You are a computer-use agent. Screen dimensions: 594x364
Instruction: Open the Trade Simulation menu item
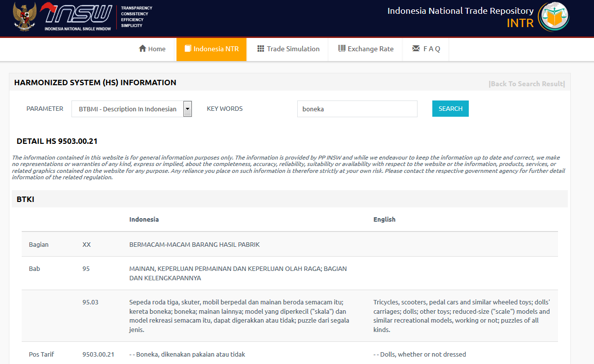tap(288, 49)
